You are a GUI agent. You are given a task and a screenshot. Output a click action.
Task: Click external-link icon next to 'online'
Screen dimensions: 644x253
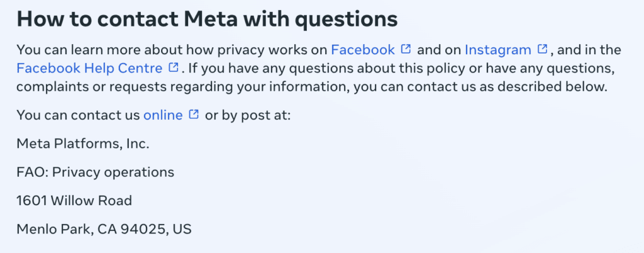point(194,115)
